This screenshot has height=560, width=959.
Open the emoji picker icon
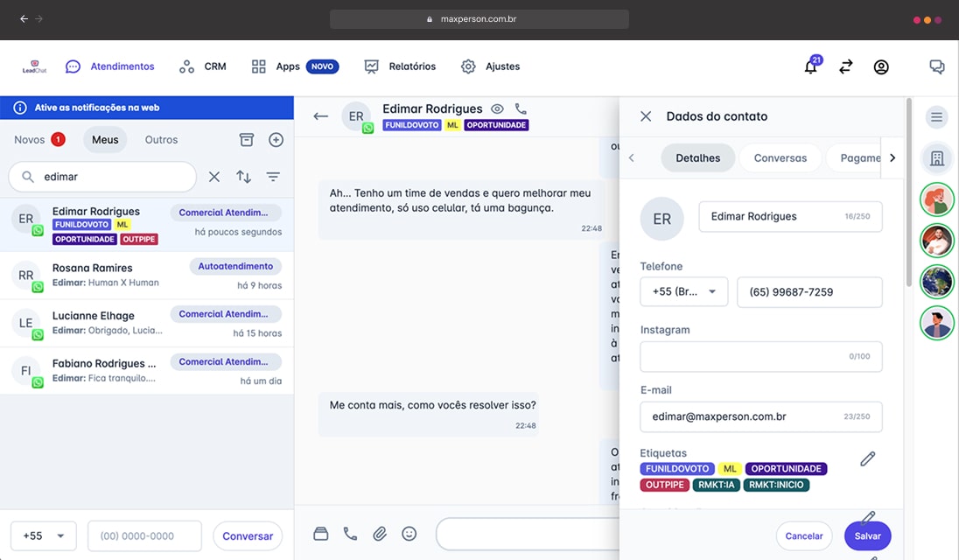pyautogui.click(x=409, y=533)
